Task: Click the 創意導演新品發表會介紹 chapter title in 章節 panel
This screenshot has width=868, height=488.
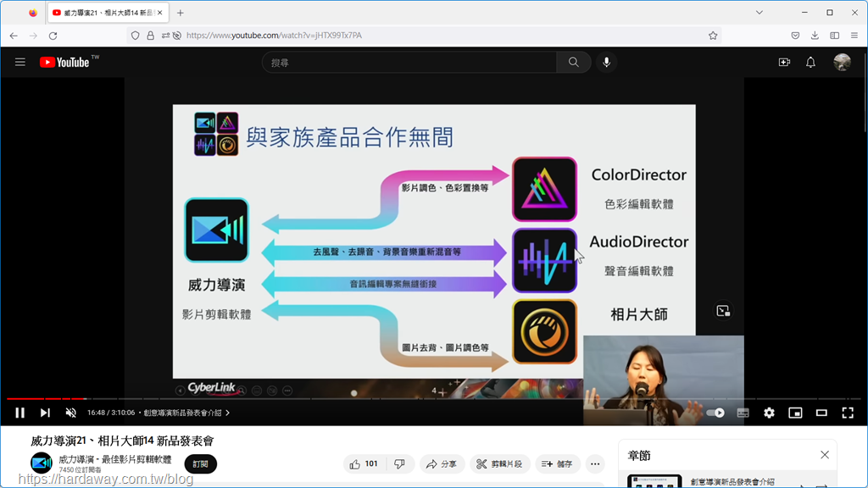Action: click(x=732, y=481)
